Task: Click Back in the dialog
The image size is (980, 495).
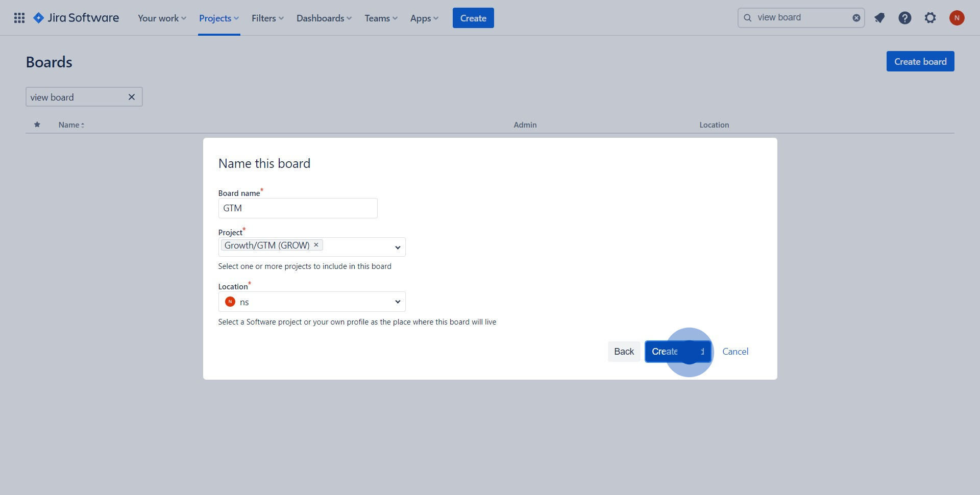Action: [x=624, y=351]
